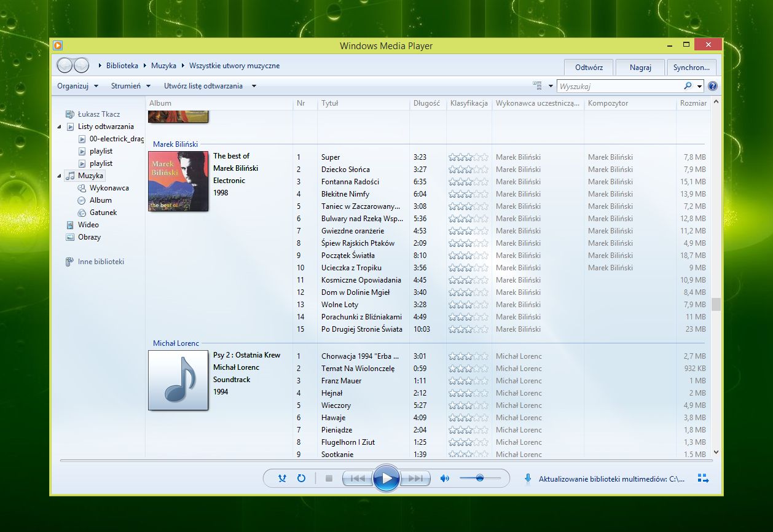Skip to the next track
The image size is (773, 532).
coord(415,478)
